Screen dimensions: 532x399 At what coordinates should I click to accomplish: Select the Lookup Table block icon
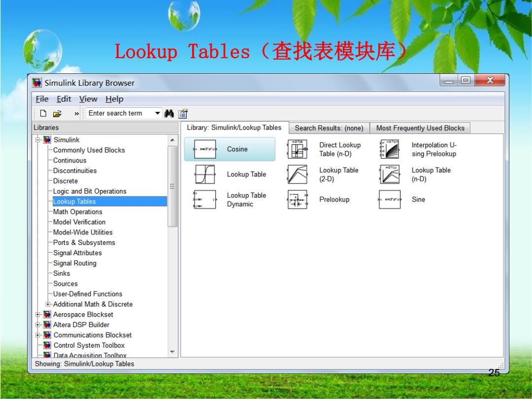[205, 174]
